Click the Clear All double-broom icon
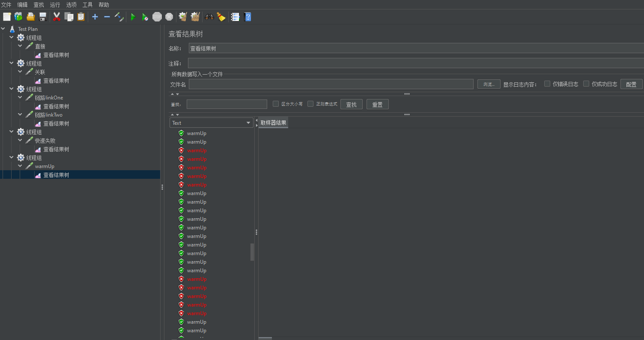Image resolution: width=644 pixels, height=340 pixels. tap(195, 17)
